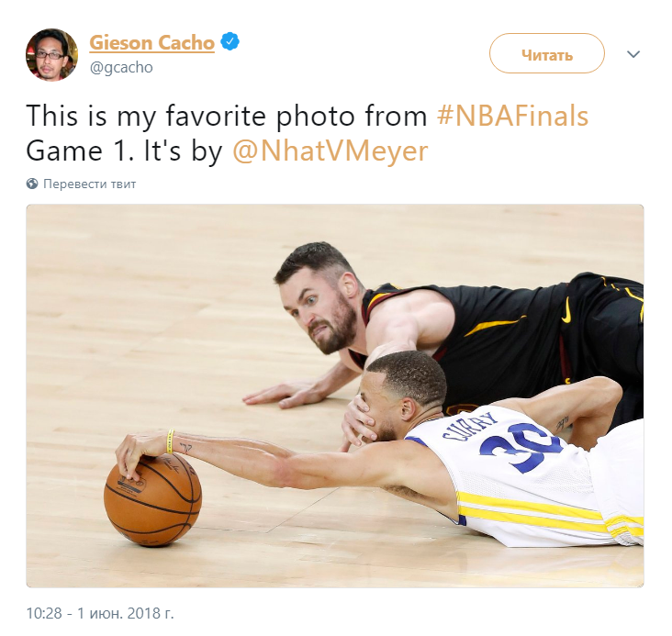672x636 pixels.
Task: Click Curry's number 30 on the jersey
Action: click(x=519, y=448)
